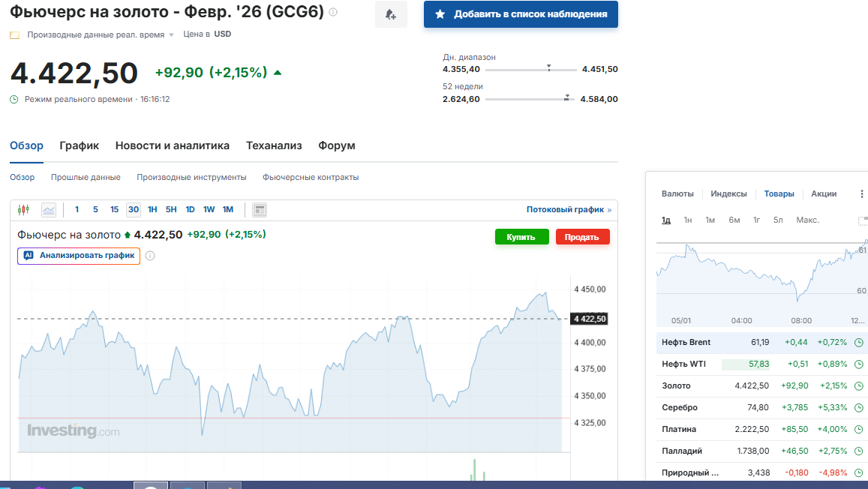Open the Новости и аналитика tab
868x489 pixels.
[172, 145]
